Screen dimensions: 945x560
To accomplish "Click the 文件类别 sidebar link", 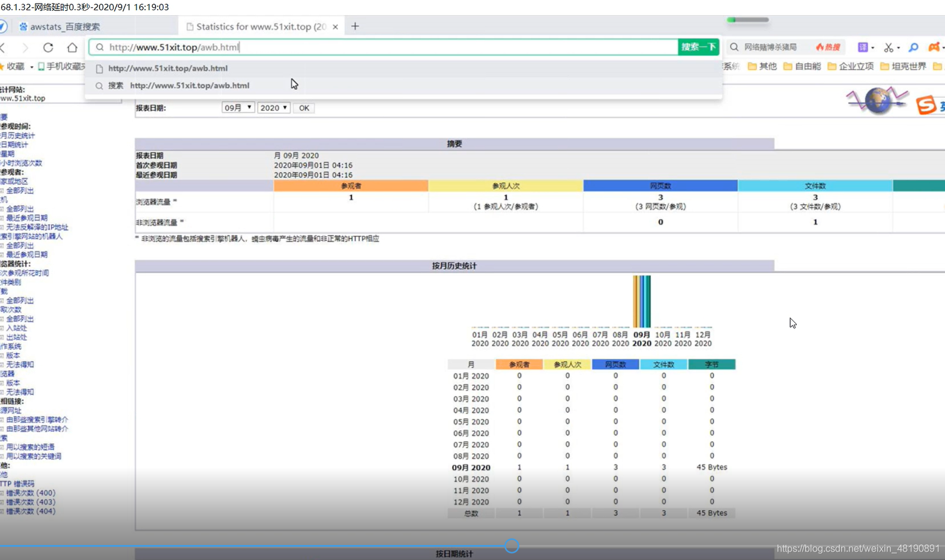I will click(11, 282).
